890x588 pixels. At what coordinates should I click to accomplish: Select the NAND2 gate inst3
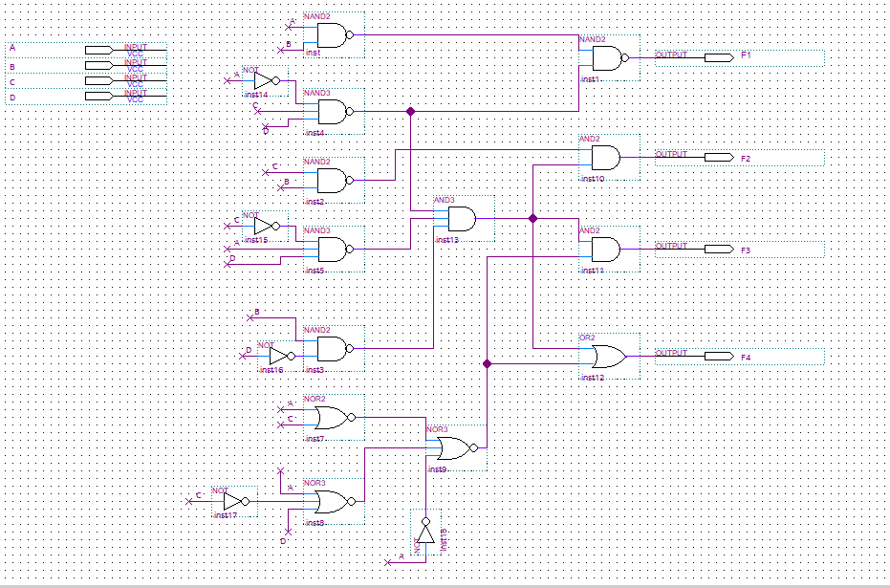(x=330, y=347)
